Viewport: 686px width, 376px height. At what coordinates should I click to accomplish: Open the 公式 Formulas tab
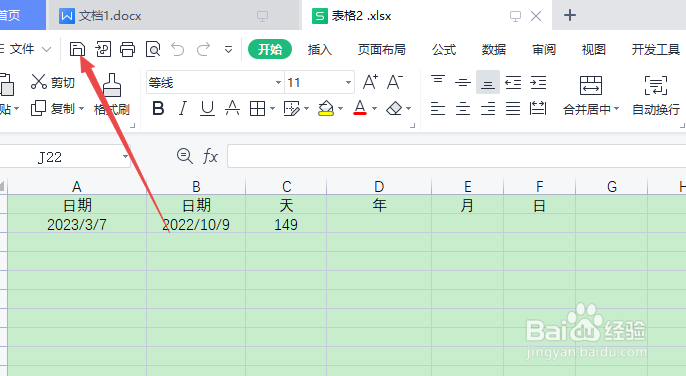click(444, 49)
